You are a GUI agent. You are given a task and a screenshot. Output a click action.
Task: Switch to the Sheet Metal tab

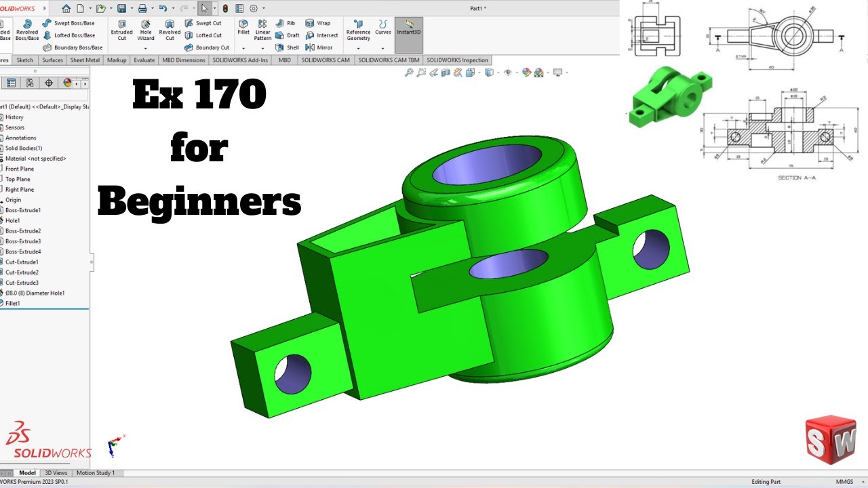pyautogui.click(x=85, y=60)
